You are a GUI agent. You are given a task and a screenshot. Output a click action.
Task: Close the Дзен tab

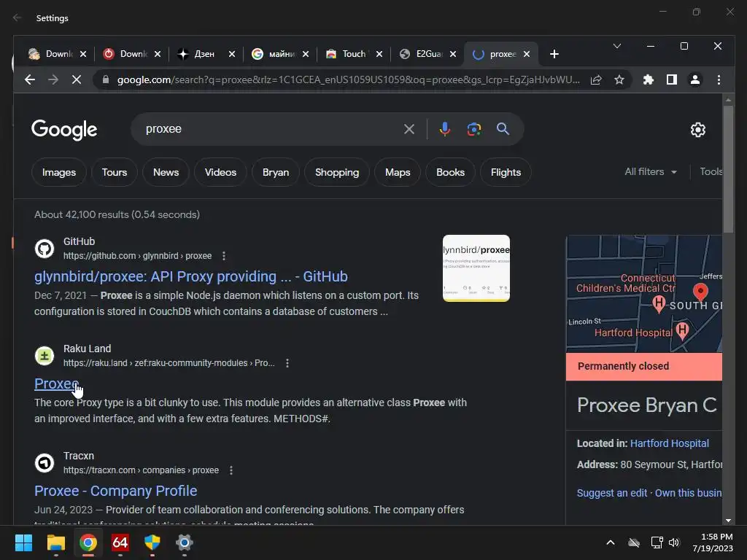pos(231,54)
